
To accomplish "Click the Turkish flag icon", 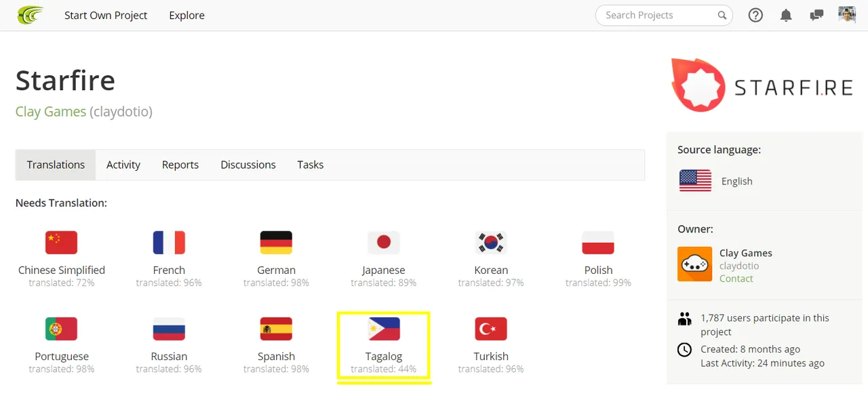I will (x=491, y=329).
